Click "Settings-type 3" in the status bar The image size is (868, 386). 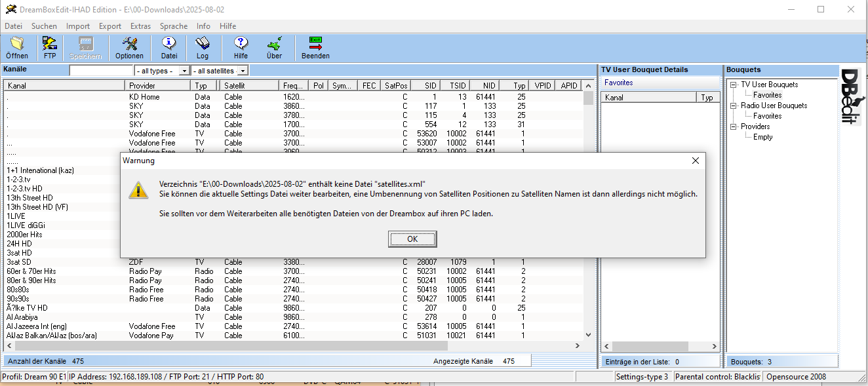642,377
